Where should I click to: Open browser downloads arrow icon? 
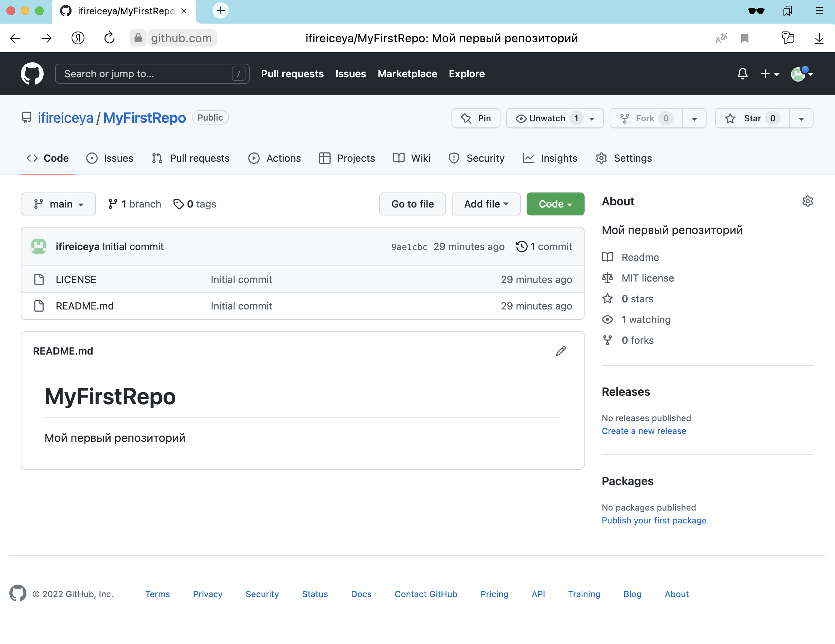point(819,38)
